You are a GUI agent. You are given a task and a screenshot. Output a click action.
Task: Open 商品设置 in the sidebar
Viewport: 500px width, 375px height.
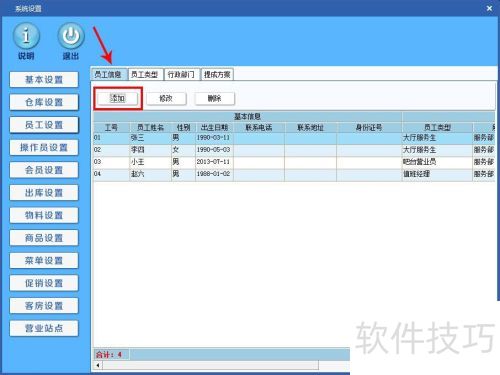pos(44,238)
